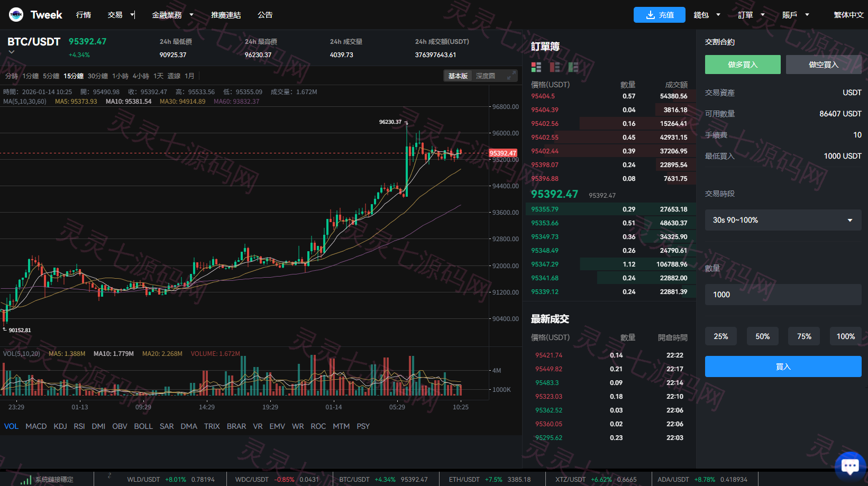Show sell orders only view icon

click(x=555, y=67)
